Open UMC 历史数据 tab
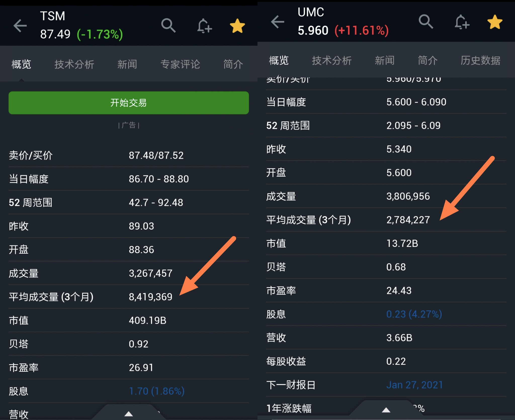 coord(480,61)
